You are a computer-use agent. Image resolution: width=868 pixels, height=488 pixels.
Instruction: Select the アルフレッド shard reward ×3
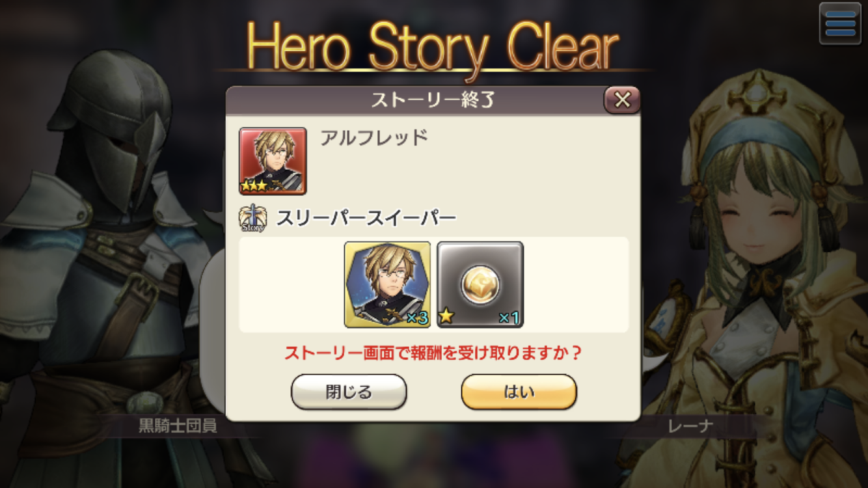coord(387,284)
